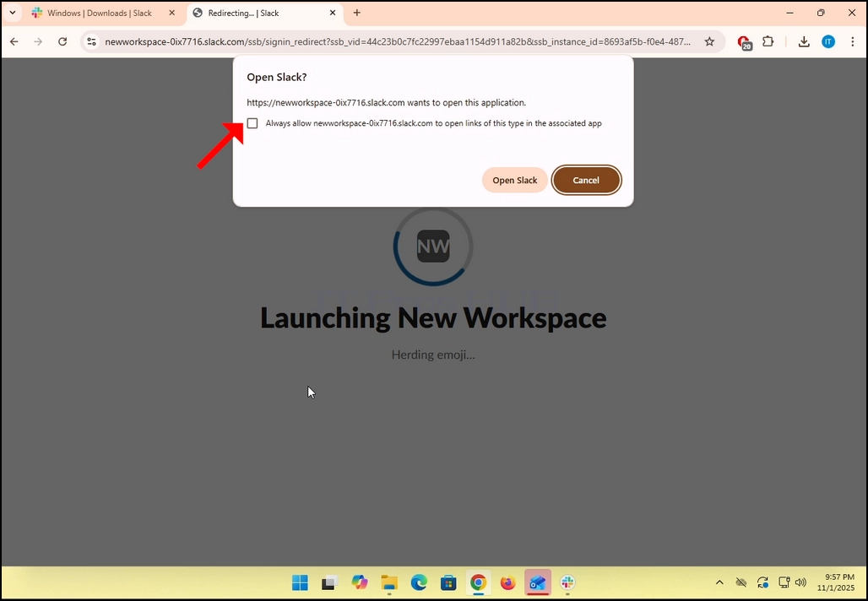Screen dimensions: 868x601
Task: Expand the tab search dropdown
Action: pyautogui.click(x=12, y=13)
